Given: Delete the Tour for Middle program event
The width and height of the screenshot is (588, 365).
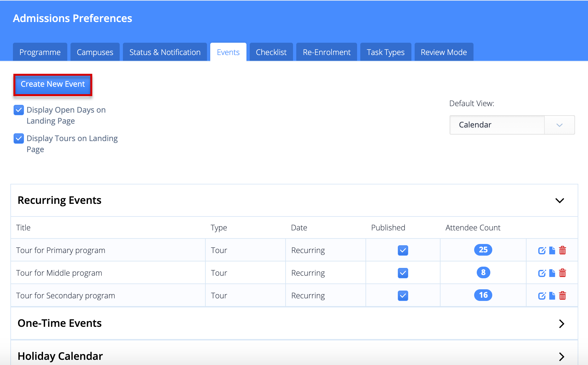Looking at the screenshot, I should 562,273.
